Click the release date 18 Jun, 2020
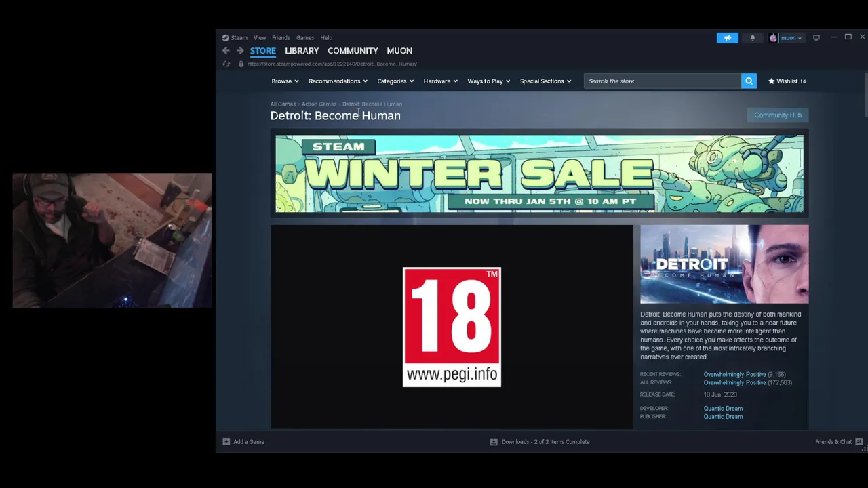 [720, 394]
